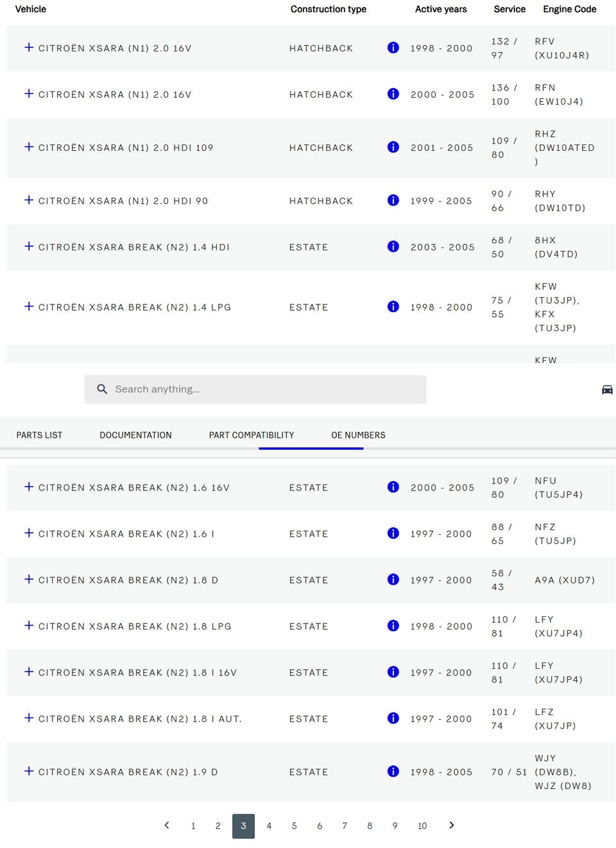The width and height of the screenshot is (616, 848).
Task: Expand Xsara (N1) 2.0 HDI 109 row
Action: [29, 147]
